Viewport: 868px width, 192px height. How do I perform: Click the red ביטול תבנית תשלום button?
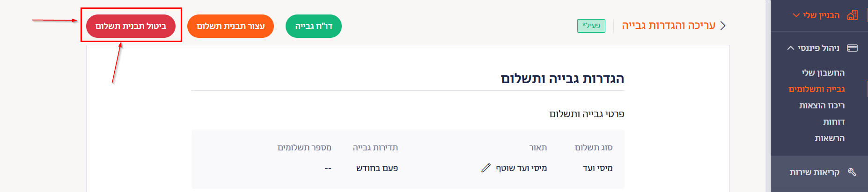coord(131,26)
